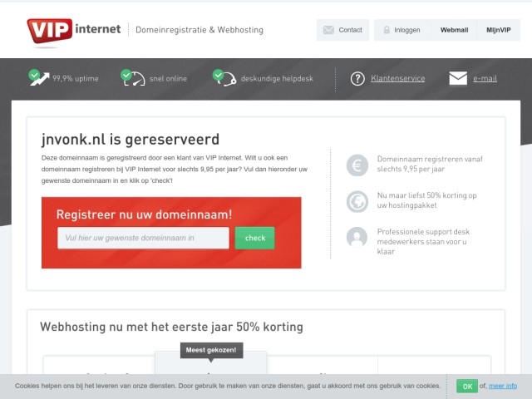The image size is (532, 399).
Task: Open the Webmail tab
Action: (454, 30)
